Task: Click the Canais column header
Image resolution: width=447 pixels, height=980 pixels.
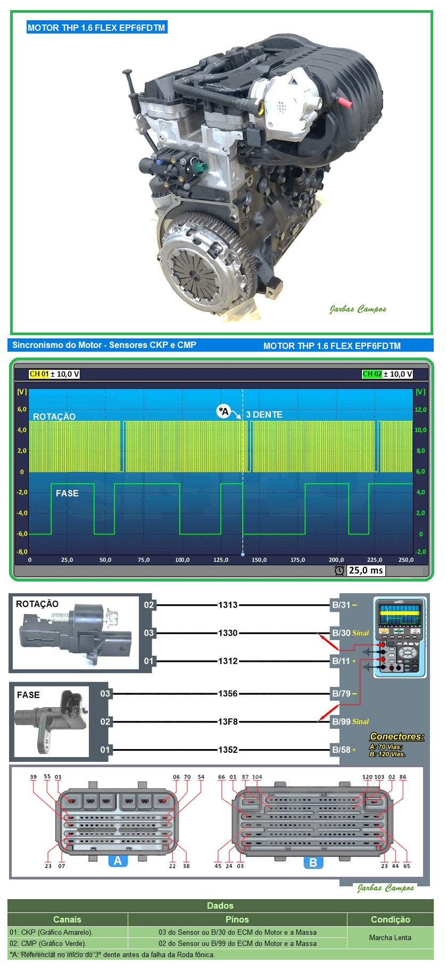Action: coord(67,919)
